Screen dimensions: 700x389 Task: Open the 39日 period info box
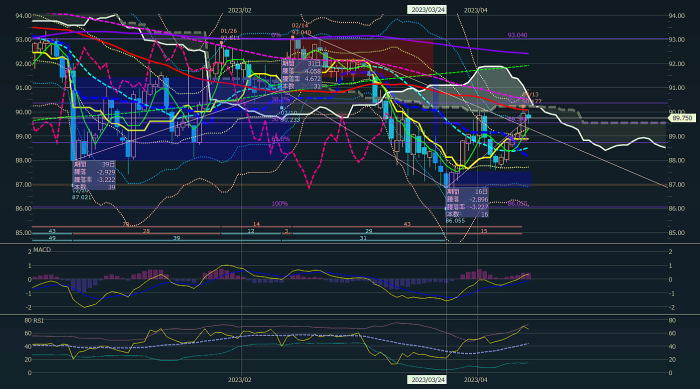point(94,176)
